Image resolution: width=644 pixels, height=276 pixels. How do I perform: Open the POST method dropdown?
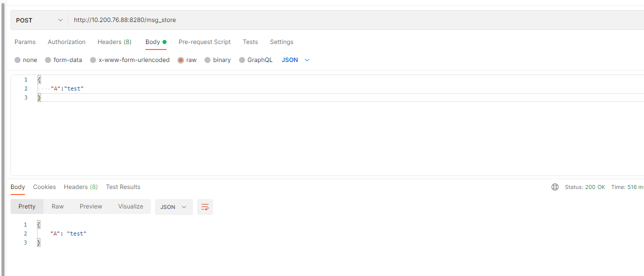pos(39,20)
